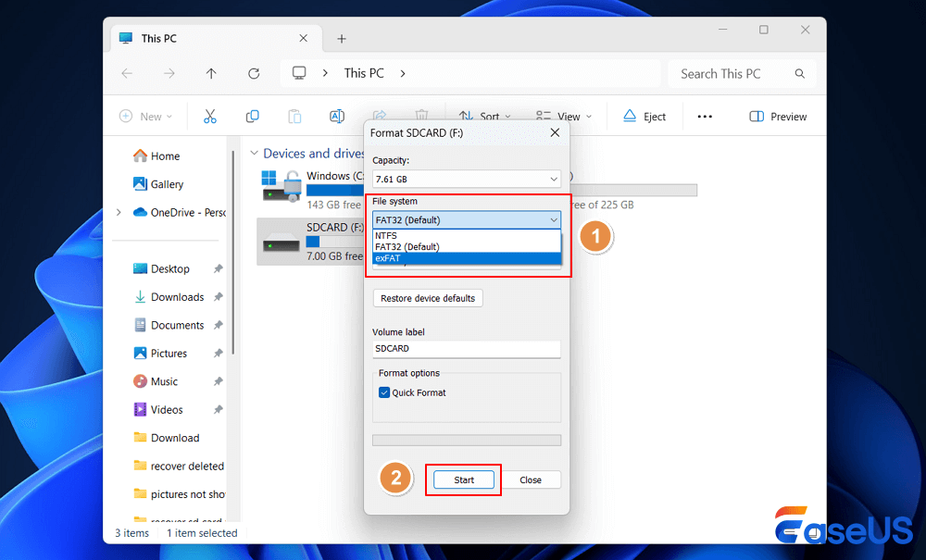The height and width of the screenshot is (560, 926).
Task: Share the selected item
Action: pyautogui.click(x=380, y=116)
